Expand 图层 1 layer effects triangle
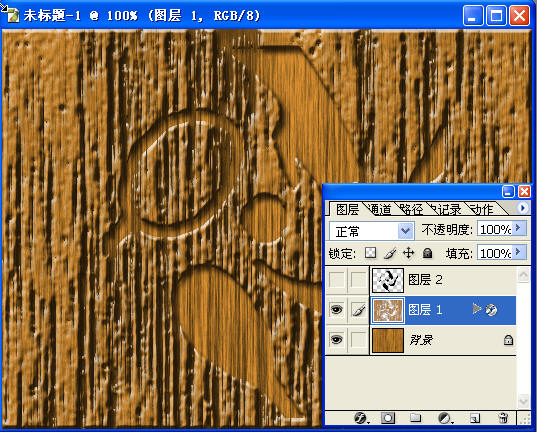 tap(476, 309)
